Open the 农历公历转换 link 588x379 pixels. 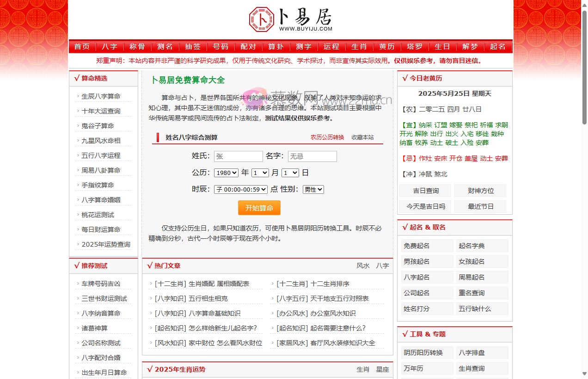point(327,137)
